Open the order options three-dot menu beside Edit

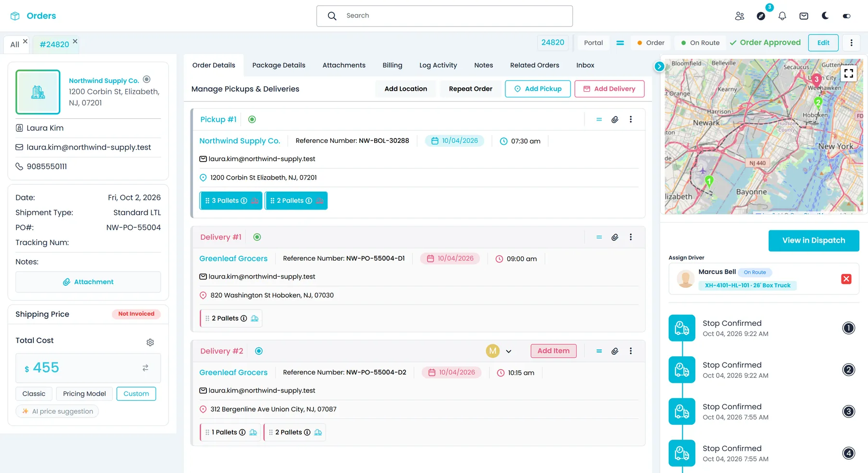point(852,43)
